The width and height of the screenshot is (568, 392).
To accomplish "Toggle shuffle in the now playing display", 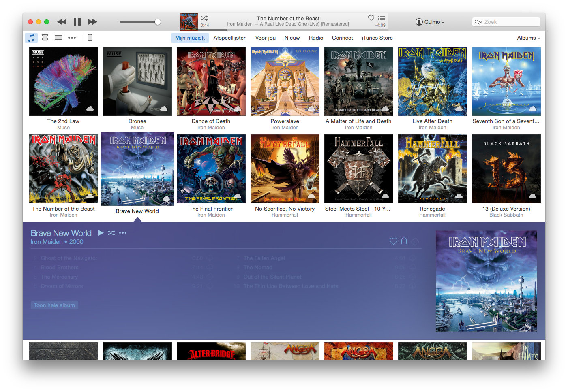I will click(204, 18).
